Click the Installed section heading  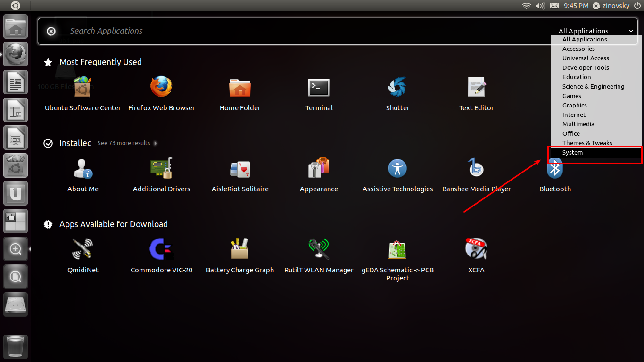(75, 143)
